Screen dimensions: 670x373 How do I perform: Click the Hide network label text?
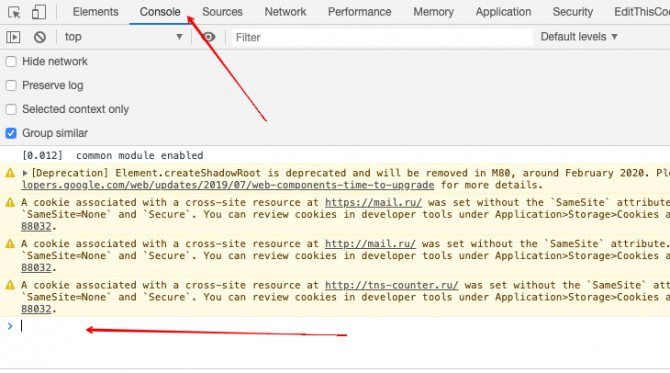click(x=55, y=62)
